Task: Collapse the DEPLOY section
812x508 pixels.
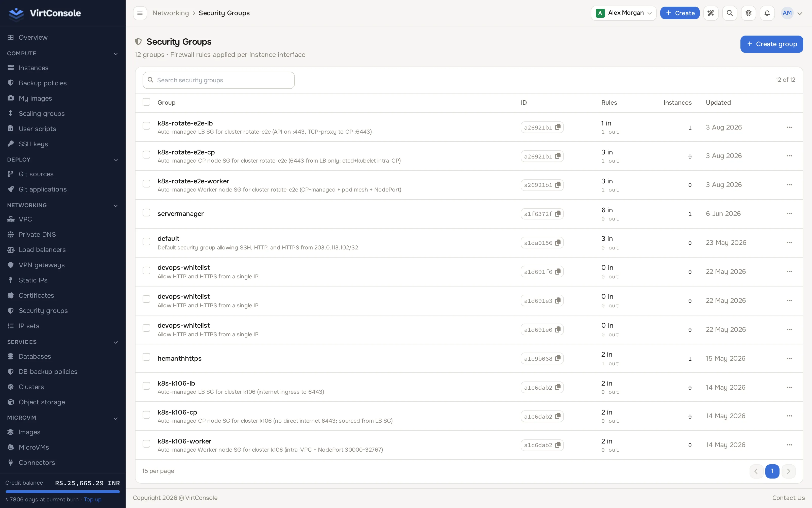Action: [116, 160]
